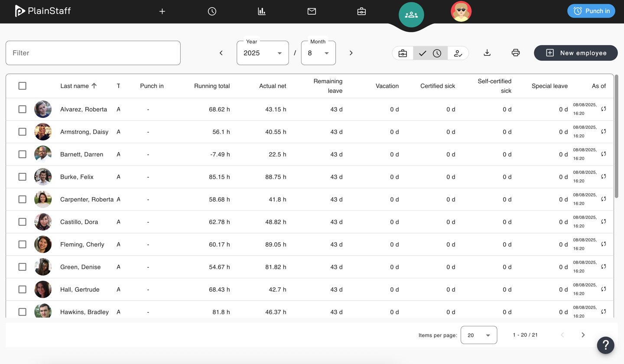Image resolution: width=624 pixels, height=364 pixels.
Task: Sort by Special leave column header
Action: coord(549,86)
